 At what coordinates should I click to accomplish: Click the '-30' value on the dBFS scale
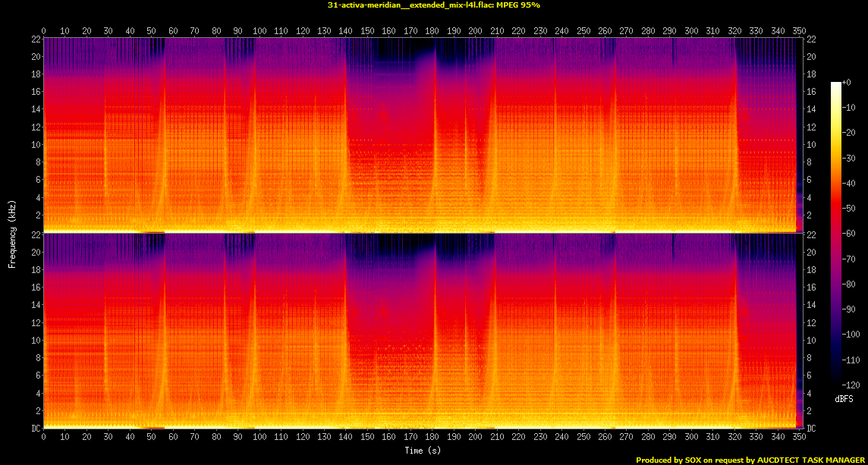click(x=848, y=158)
